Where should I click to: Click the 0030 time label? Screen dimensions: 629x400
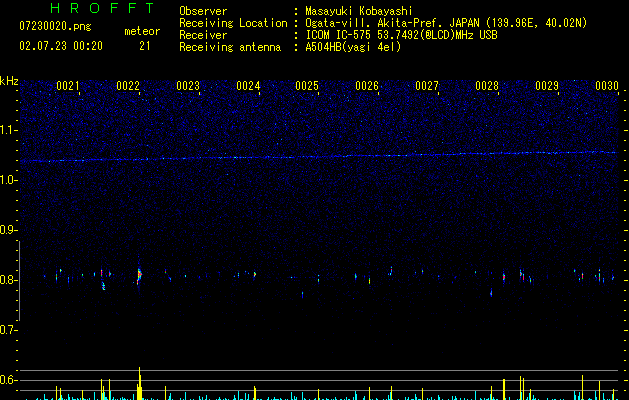[607, 86]
